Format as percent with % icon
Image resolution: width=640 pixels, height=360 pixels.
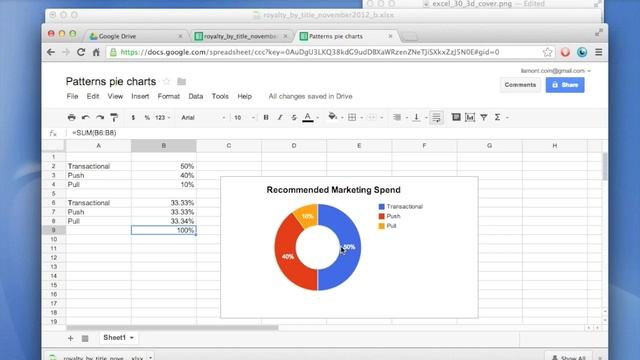pyautogui.click(x=147, y=118)
